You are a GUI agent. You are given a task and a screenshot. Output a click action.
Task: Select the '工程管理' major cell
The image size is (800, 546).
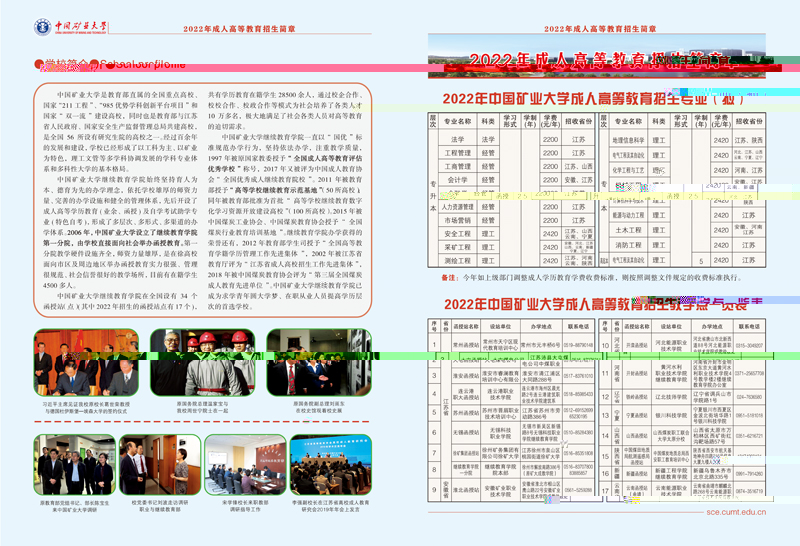[458, 153]
